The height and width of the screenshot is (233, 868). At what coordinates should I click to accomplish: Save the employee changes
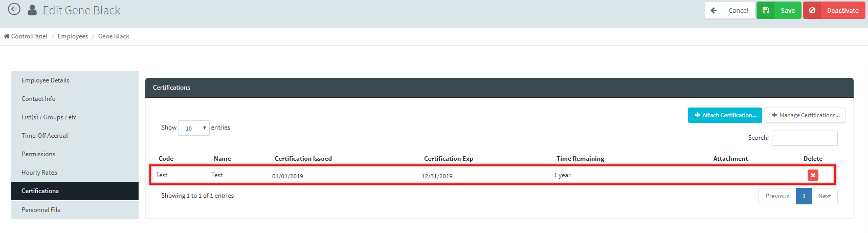tap(779, 10)
